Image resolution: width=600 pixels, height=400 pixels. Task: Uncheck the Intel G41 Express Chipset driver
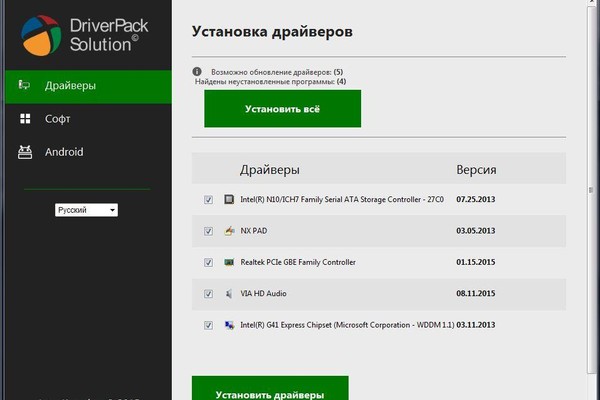[208, 325]
